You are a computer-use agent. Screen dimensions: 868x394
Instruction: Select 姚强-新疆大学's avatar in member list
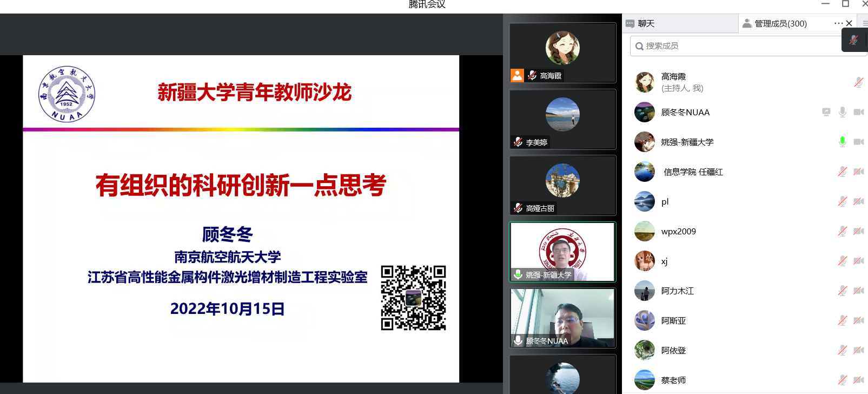[645, 142]
